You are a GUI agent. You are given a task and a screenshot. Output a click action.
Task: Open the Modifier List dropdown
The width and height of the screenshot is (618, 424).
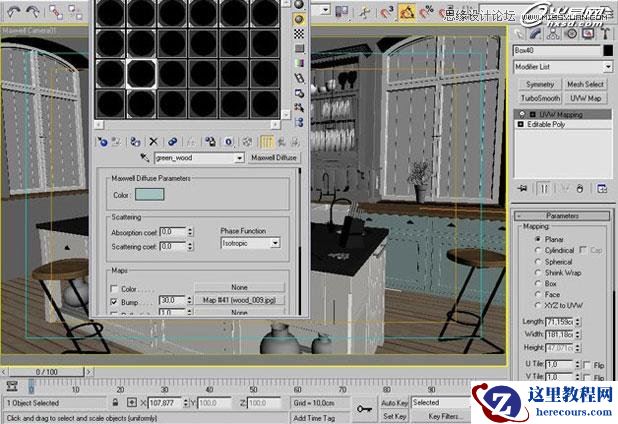click(x=607, y=67)
